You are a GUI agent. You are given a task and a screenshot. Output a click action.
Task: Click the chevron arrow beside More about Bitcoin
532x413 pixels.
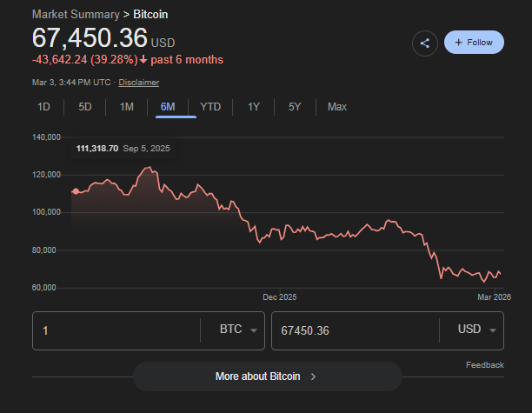click(x=313, y=376)
